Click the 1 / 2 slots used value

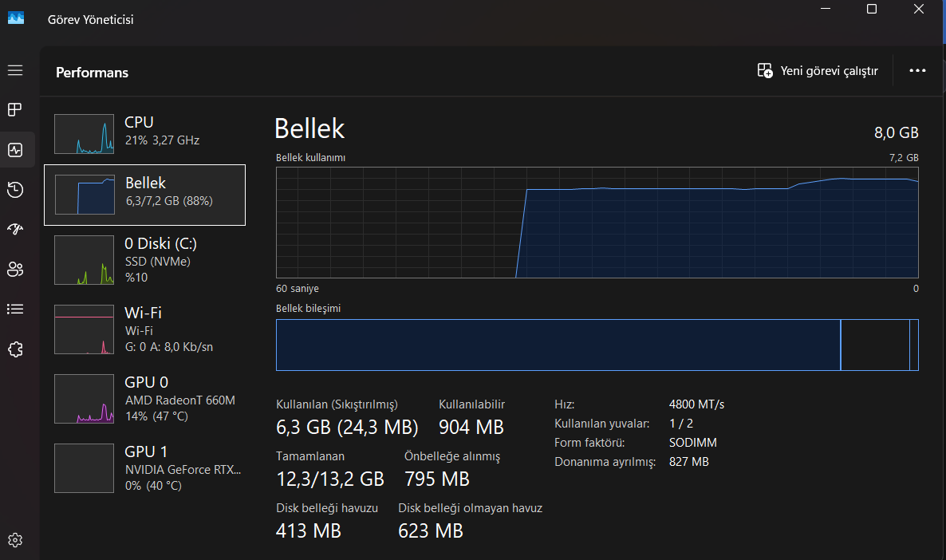coord(681,424)
